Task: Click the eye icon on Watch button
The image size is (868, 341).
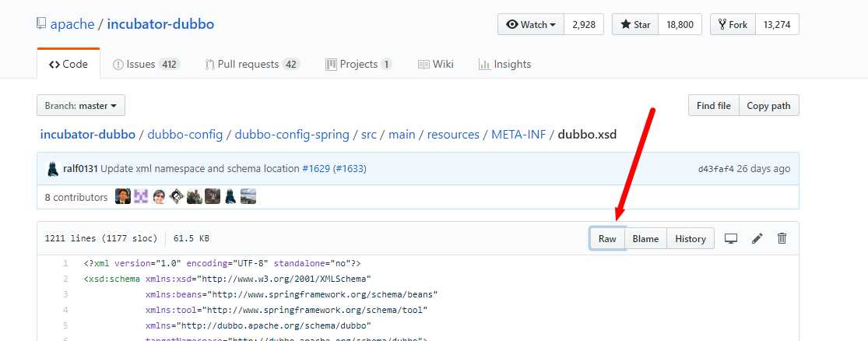Action: tap(512, 24)
